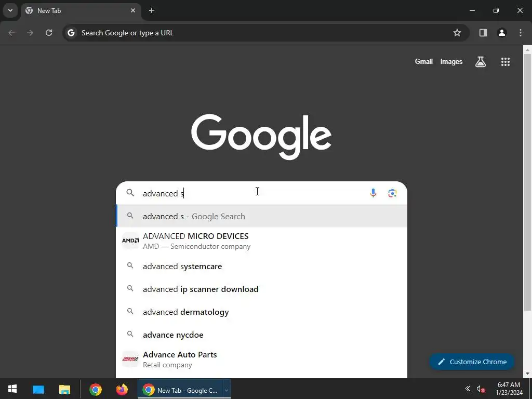The width and height of the screenshot is (532, 399).
Task: Minimize the Chrome window
Action: coord(472,10)
